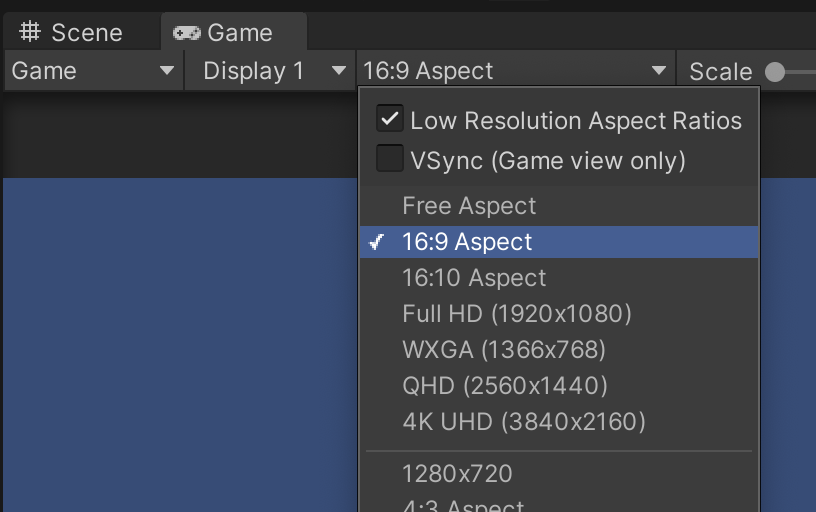Click the Scene tab grid icon
The width and height of the screenshot is (816, 512).
[30, 33]
